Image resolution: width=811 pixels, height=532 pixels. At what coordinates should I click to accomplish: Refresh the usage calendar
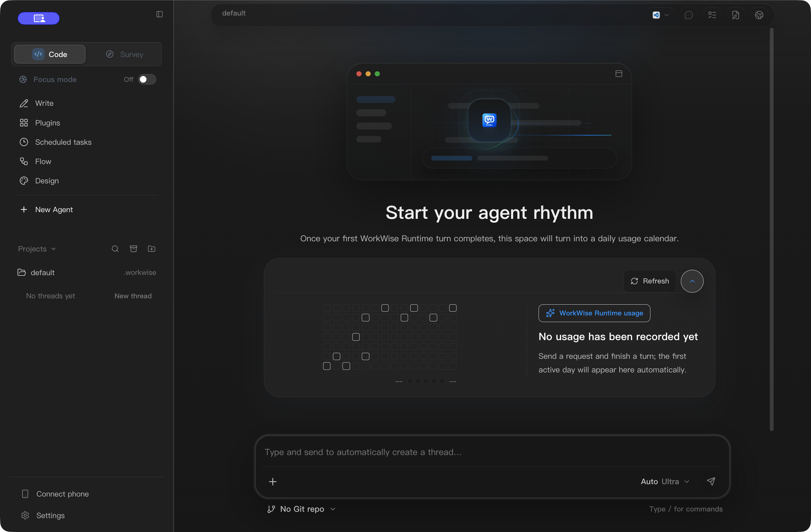650,281
